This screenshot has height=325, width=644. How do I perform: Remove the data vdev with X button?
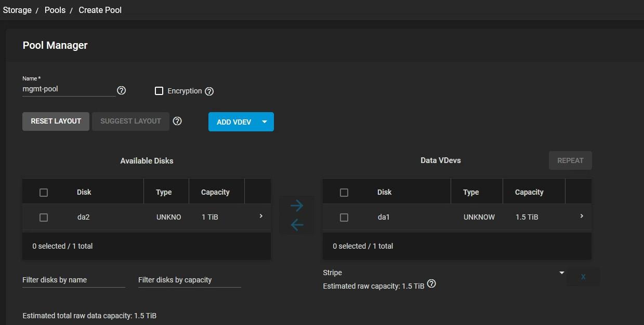(x=583, y=277)
